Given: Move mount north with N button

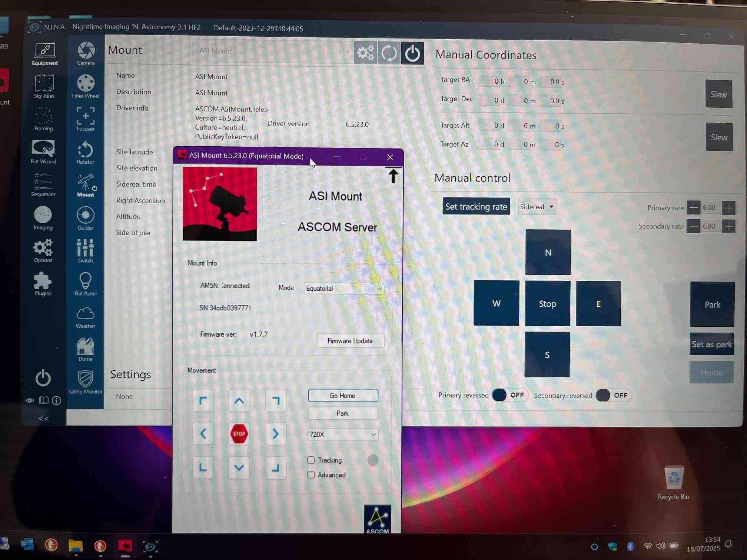Looking at the screenshot, I should tap(548, 252).
